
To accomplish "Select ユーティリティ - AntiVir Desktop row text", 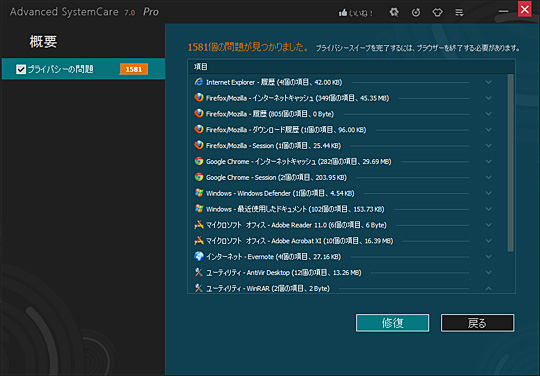I will click(283, 272).
